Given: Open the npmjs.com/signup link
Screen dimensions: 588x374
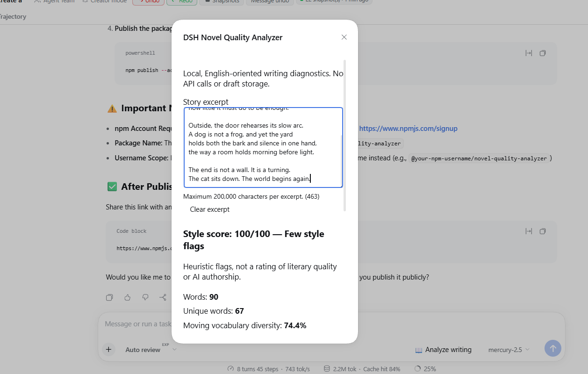Looking at the screenshot, I should coord(408,128).
